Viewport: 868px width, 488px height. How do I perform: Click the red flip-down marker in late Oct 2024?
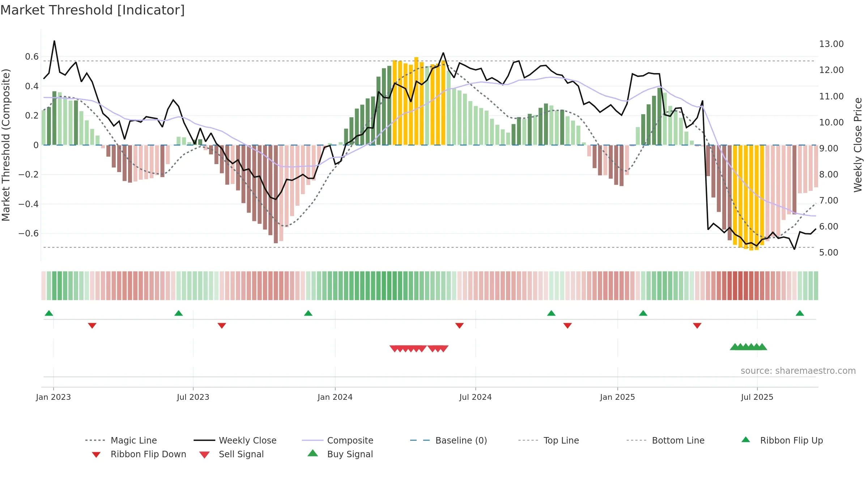coord(567,326)
